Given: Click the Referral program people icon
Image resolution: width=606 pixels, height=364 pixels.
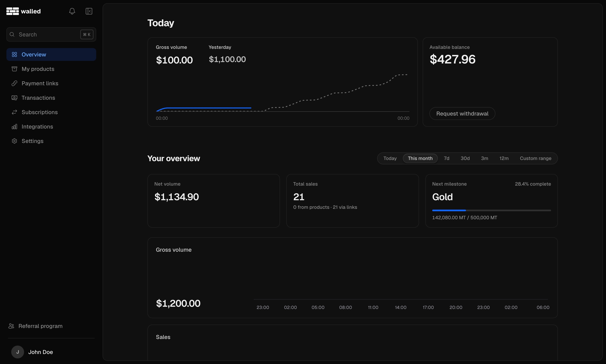Looking at the screenshot, I should [11, 326].
